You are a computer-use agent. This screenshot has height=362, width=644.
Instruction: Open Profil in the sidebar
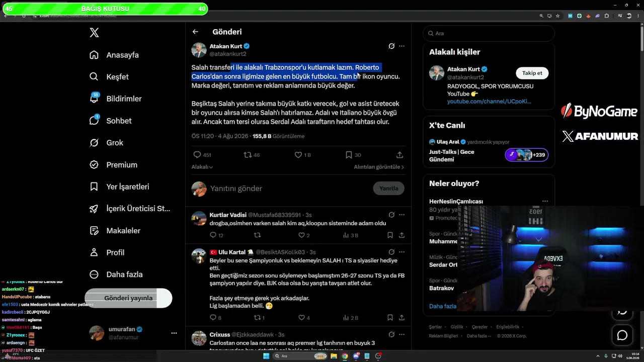coord(107,252)
